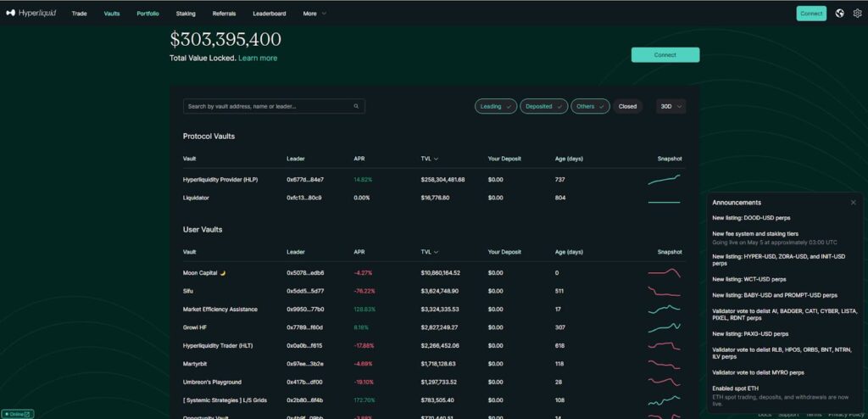Open the Staking tab

pos(186,14)
